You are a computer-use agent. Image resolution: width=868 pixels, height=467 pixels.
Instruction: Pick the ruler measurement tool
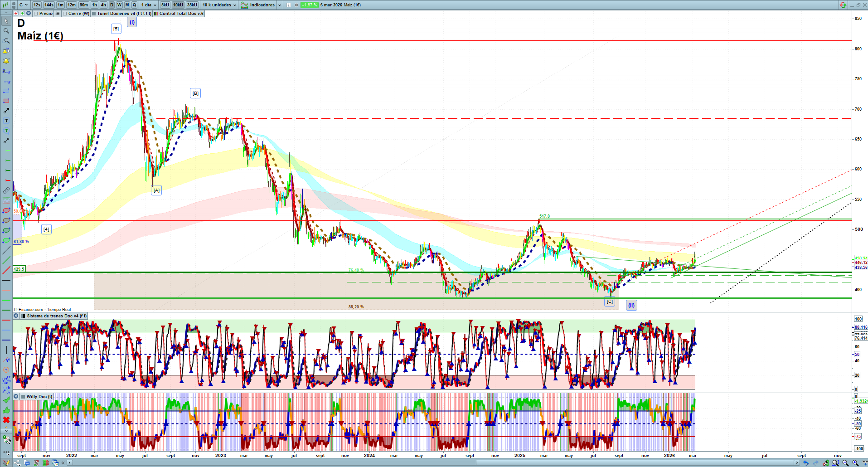click(6, 190)
